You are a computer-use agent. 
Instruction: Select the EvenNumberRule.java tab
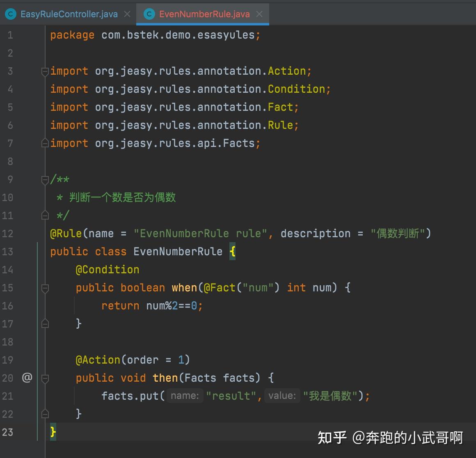click(203, 14)
